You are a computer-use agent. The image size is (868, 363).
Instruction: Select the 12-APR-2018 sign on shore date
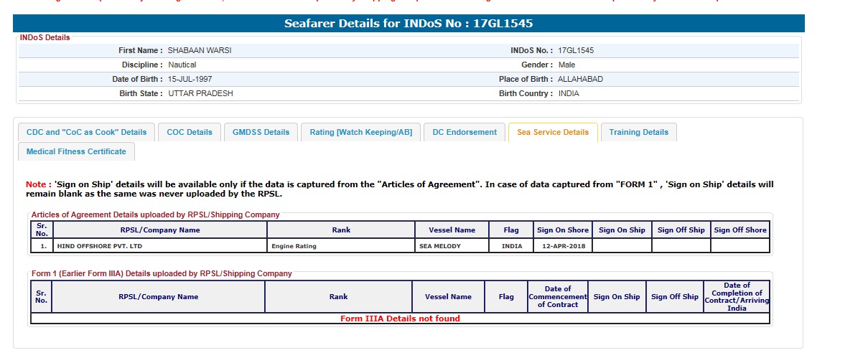562,246
